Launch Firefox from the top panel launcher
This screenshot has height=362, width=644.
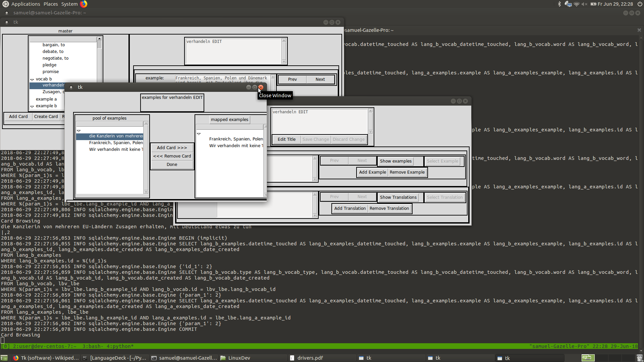tap(84, 4)
